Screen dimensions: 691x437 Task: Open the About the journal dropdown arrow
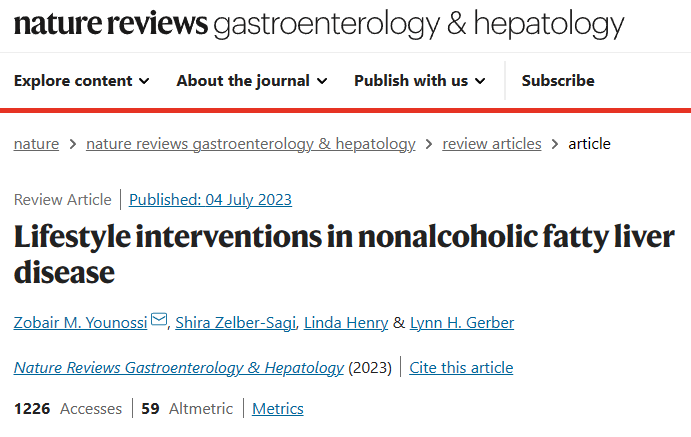[x=322, y=81]
